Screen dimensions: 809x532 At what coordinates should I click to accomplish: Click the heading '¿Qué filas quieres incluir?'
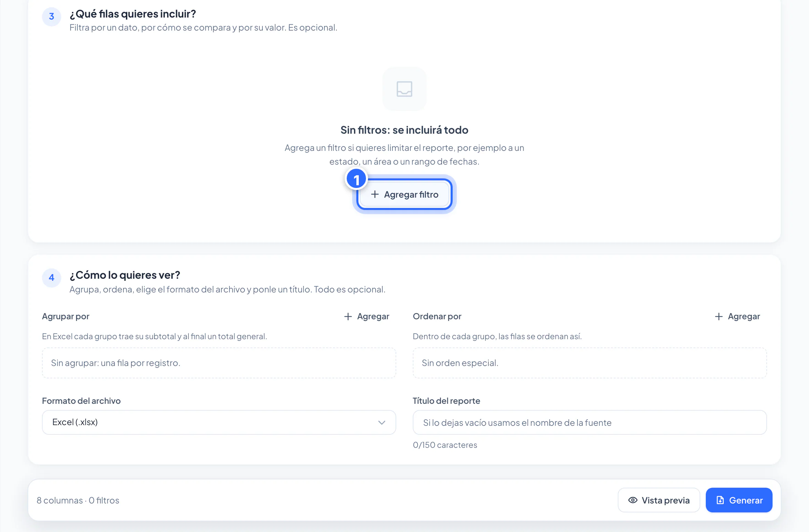pyautogui.click(x=133, y=14)
